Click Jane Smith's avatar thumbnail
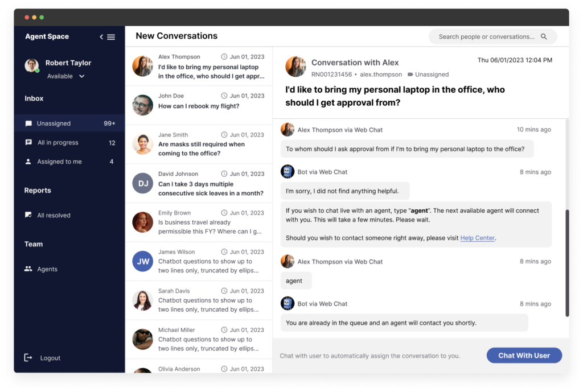The height and width of the screenshot is (392, 583). point(142,144)
